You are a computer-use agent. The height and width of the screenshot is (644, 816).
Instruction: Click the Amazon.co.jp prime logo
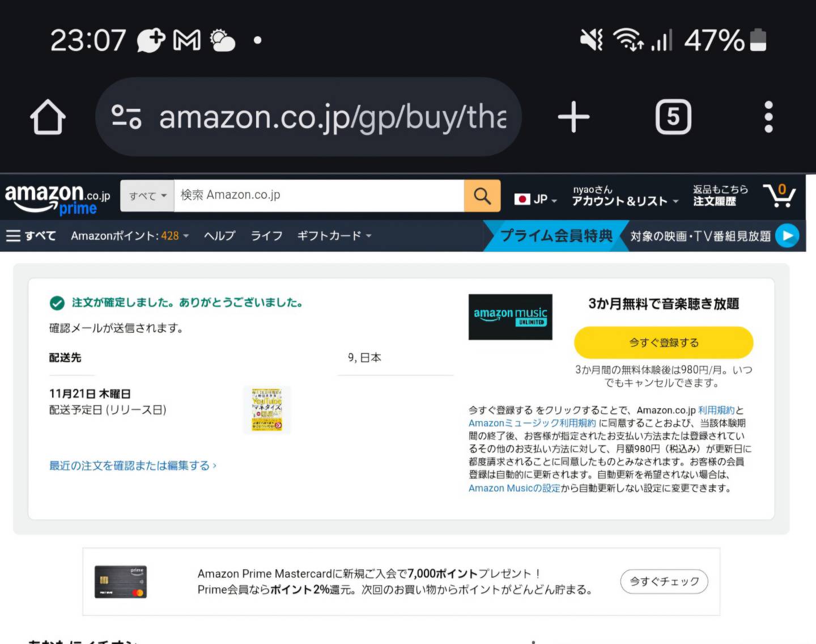point(57,199)
